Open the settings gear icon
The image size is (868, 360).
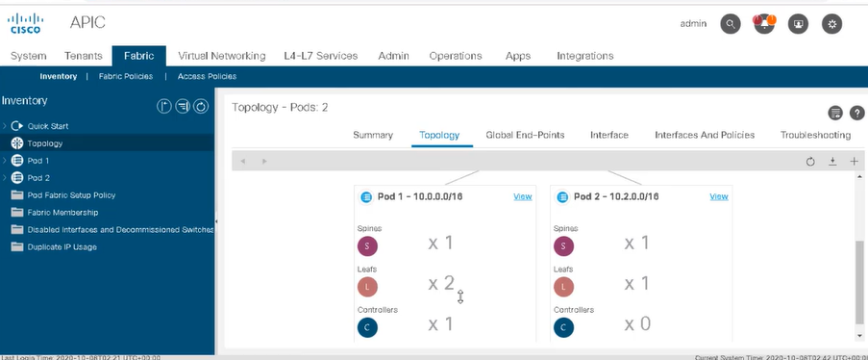coord(831,24)
